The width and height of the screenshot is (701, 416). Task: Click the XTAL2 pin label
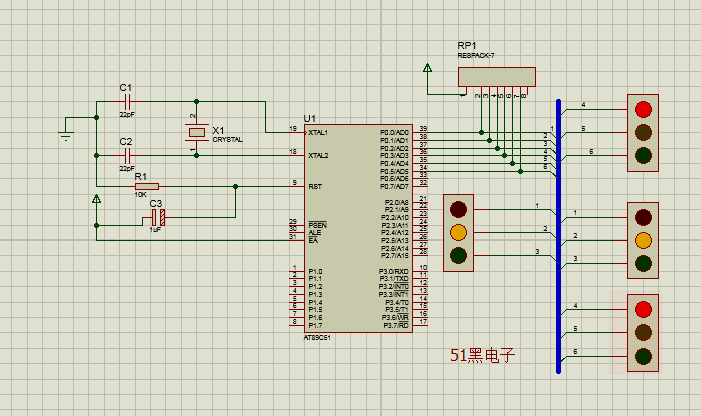pos(318,155)
